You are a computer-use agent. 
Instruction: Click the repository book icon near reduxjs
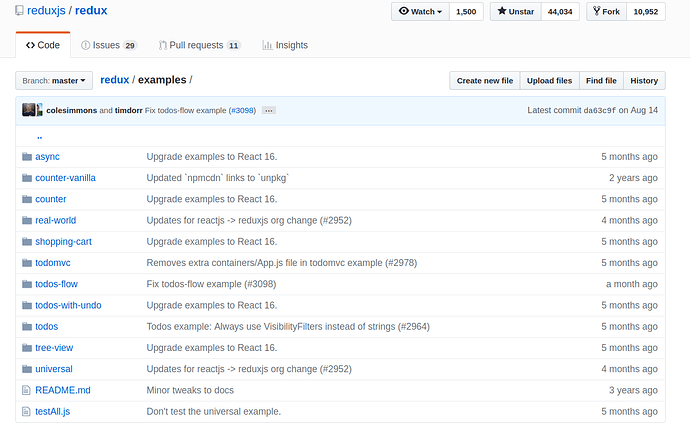point(19,10)
